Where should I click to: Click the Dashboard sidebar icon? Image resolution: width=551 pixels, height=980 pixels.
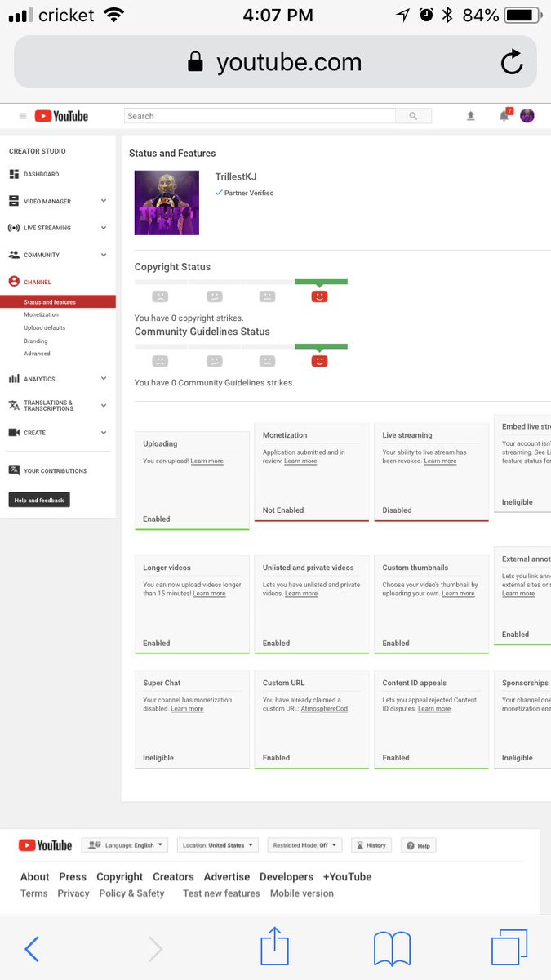tap(14, 174)
